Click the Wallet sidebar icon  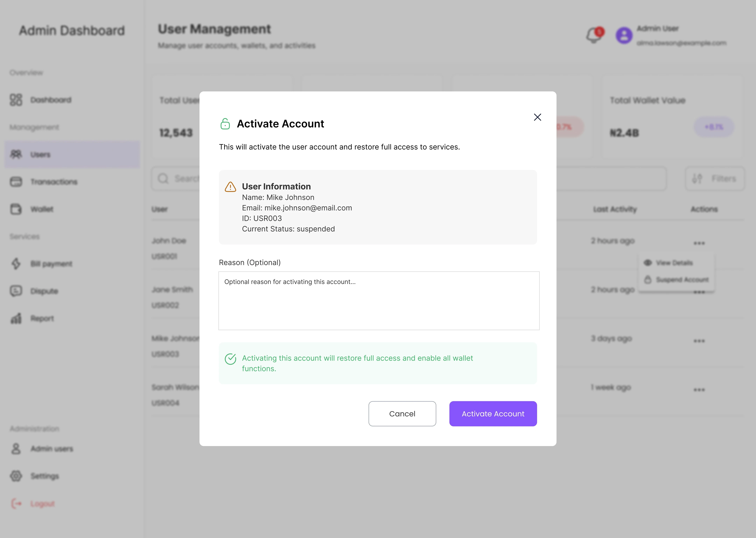point(16,209)
